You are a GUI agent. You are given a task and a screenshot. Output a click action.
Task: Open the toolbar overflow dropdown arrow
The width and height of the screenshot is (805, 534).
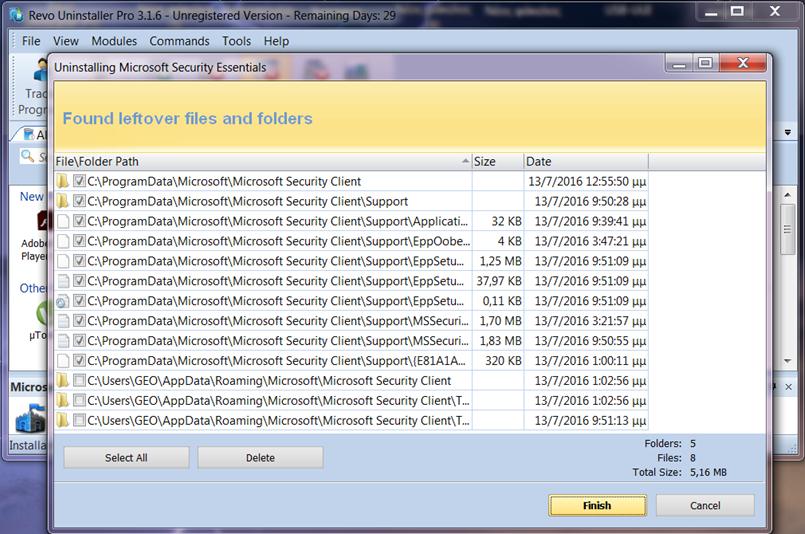788,132
